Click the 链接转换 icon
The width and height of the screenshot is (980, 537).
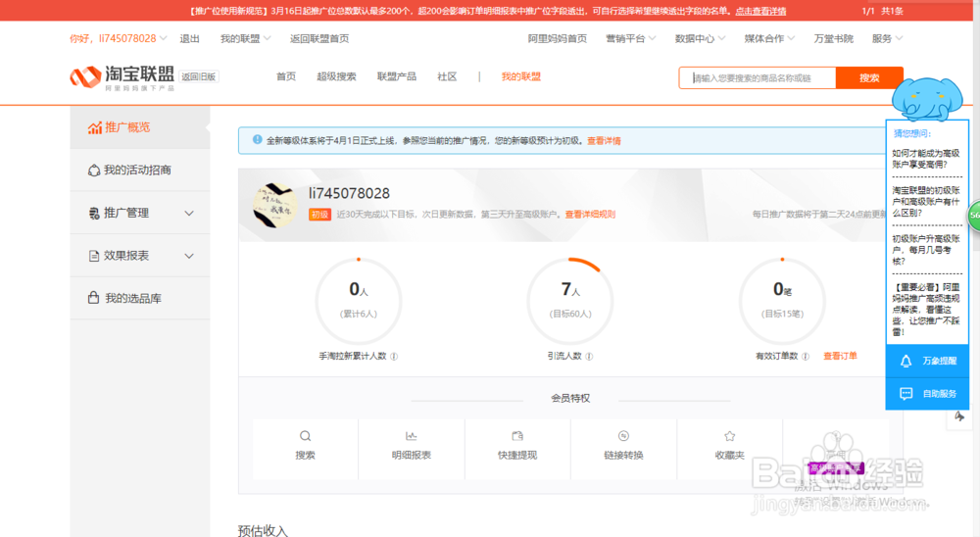coord(623,436)
